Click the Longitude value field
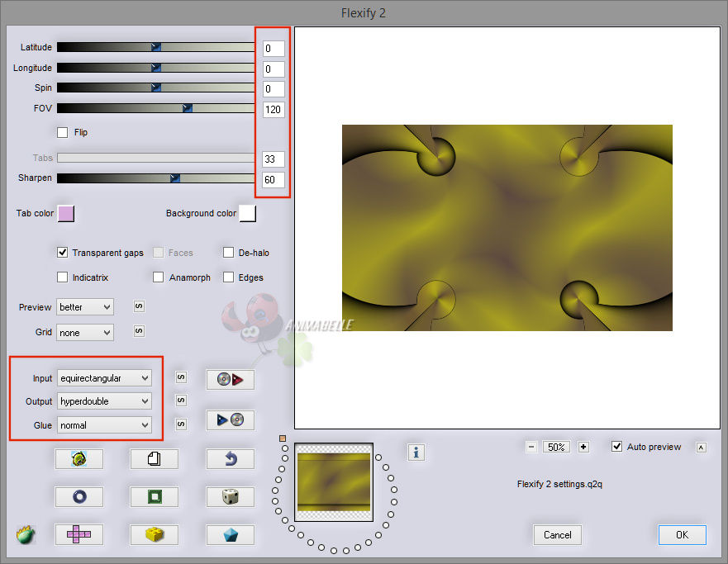 pyautogui.click(x=274, y=69)
